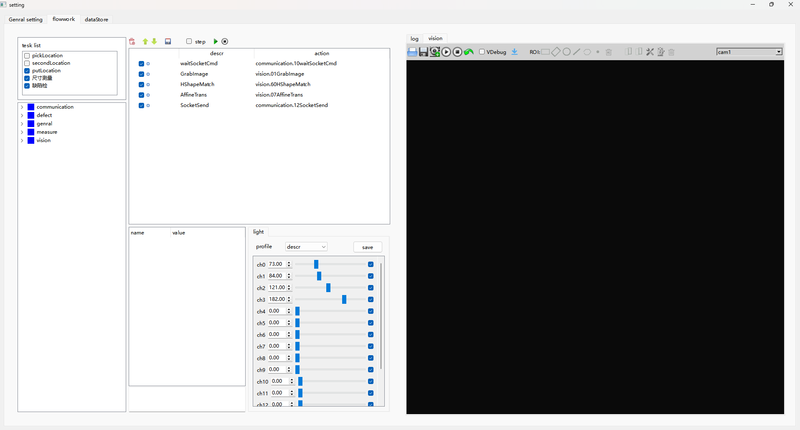800x430 pixels.
Task: Move selected step up with green up arrow
Action: click(145, 41)
